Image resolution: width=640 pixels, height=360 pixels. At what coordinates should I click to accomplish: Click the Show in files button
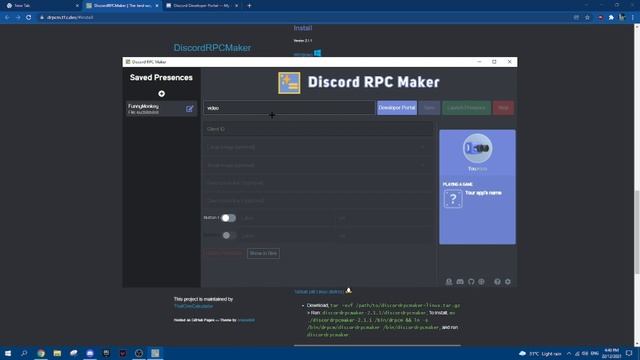(x=263, y=253)
